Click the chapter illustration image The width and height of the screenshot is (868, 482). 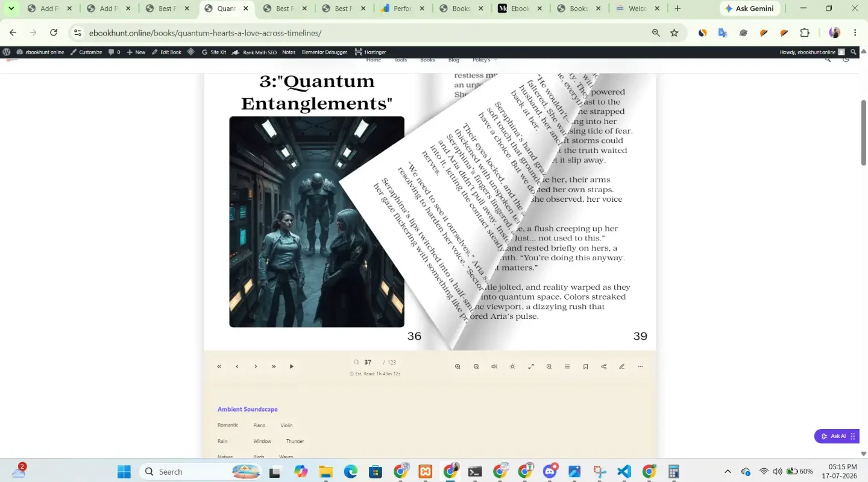coord(316,222)
